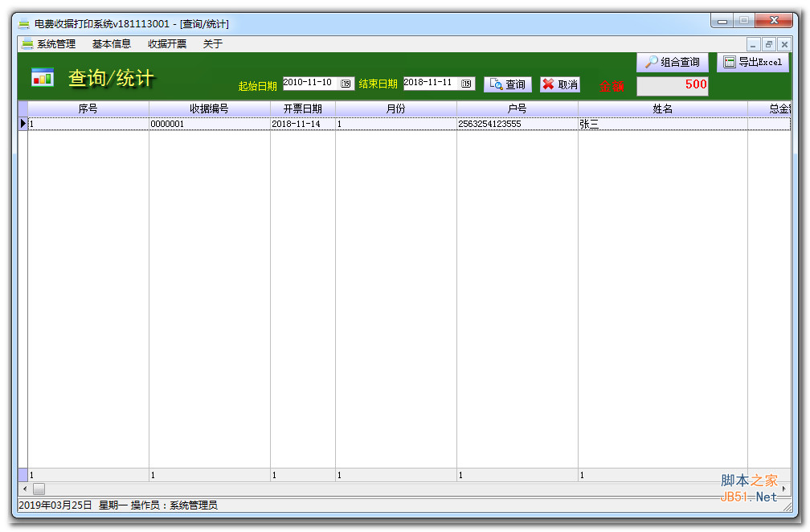
Task: Open calendar picker for 结束日期
Action: (466, 83)
